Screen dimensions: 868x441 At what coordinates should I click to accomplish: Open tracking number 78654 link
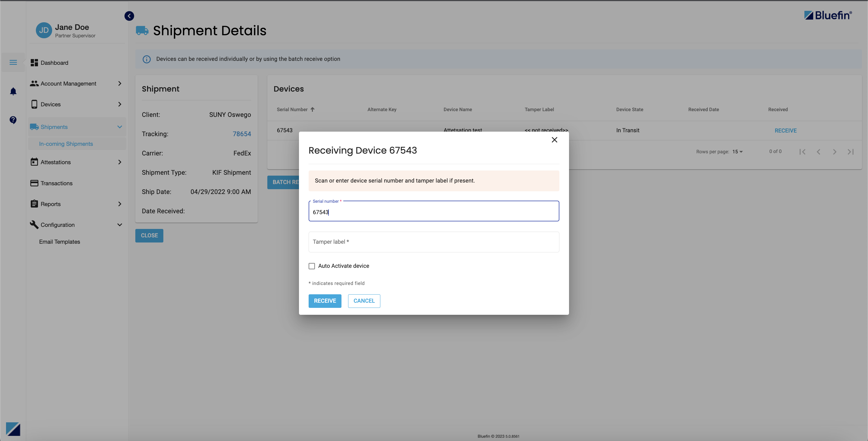[242, 134]
